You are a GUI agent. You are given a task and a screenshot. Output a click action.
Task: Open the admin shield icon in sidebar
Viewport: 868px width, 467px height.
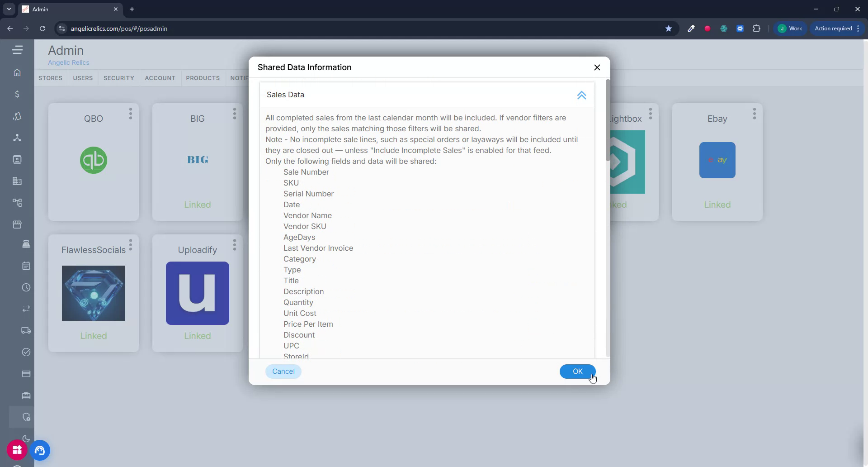pos(26,417)
